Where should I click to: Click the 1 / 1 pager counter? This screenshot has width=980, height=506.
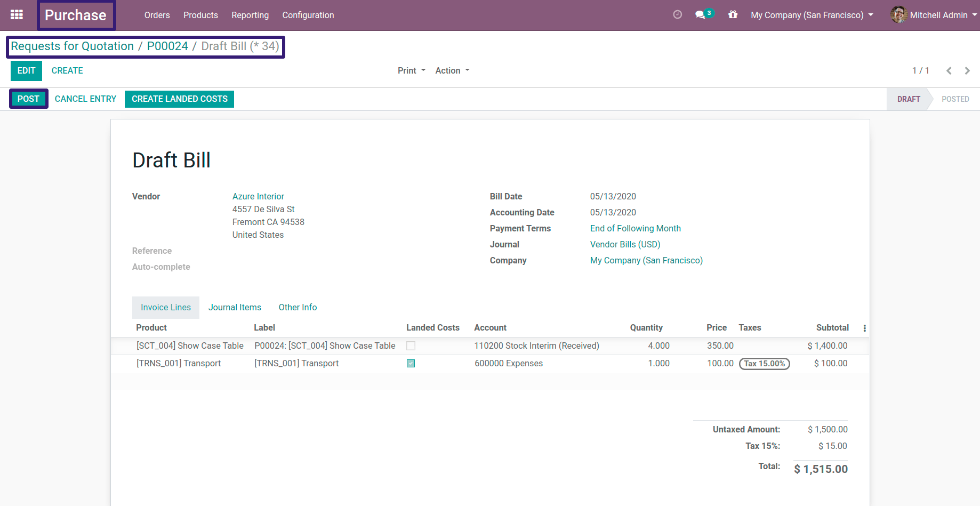pos(921,71)
